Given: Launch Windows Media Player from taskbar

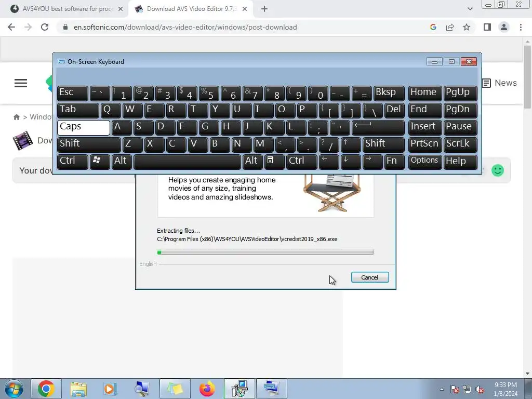Looking at the screenshot, I should (x=110, y=389).
